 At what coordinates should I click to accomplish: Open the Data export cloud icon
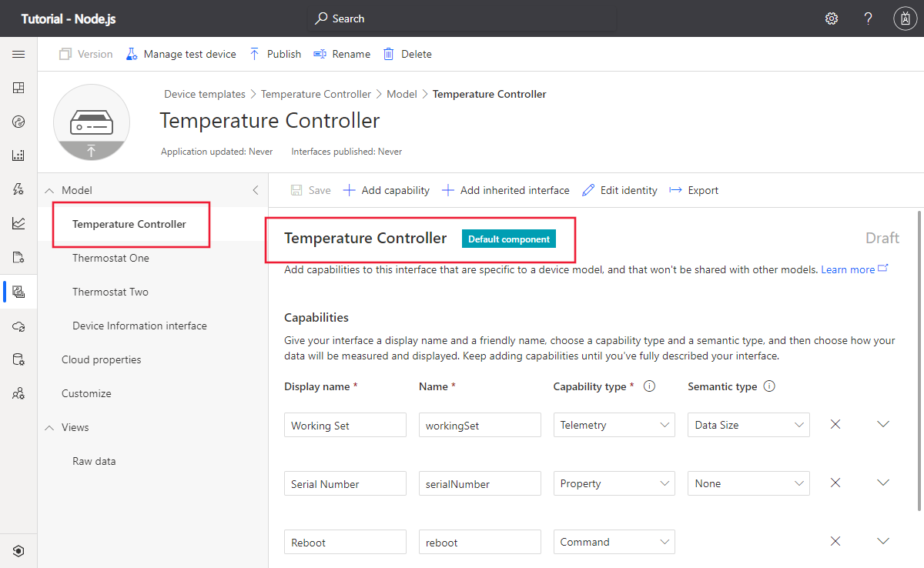pos(18,326)
